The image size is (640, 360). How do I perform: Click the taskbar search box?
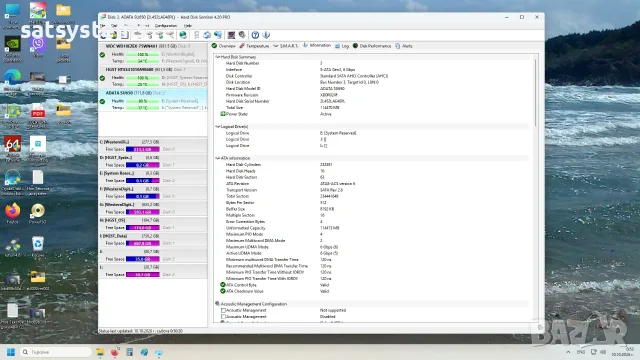click(x=56, y=352)
